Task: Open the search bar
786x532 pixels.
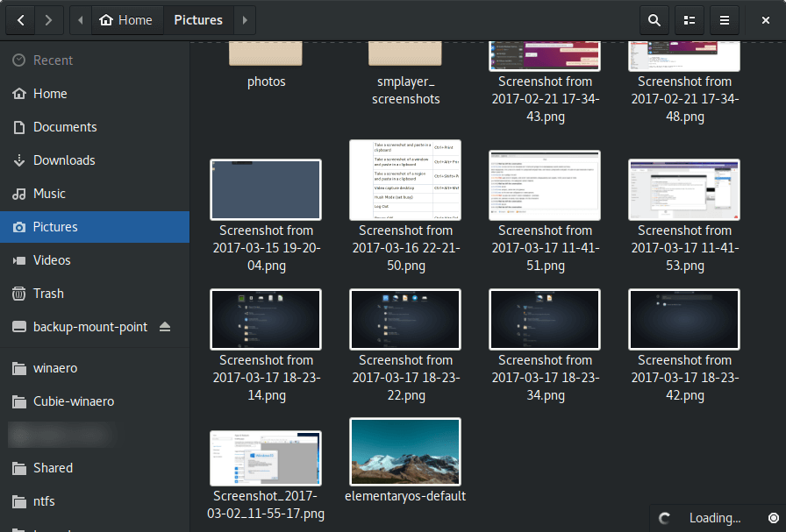Action: 654,19
